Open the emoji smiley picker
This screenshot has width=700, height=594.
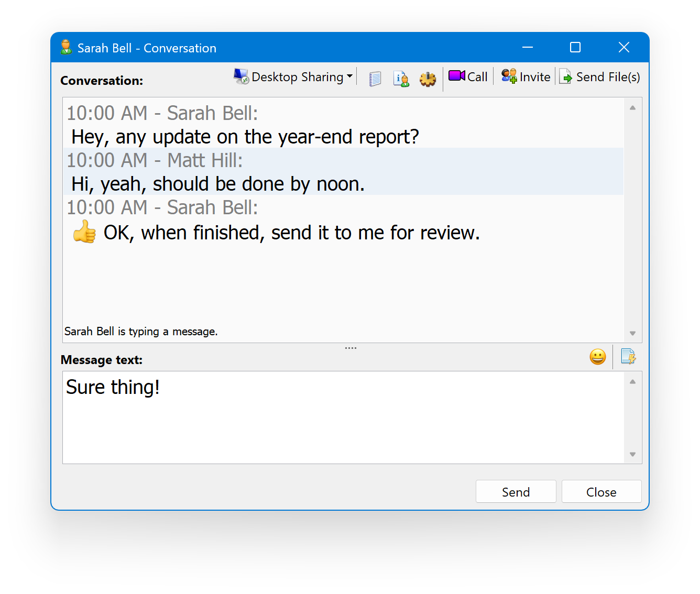[597, 357]
